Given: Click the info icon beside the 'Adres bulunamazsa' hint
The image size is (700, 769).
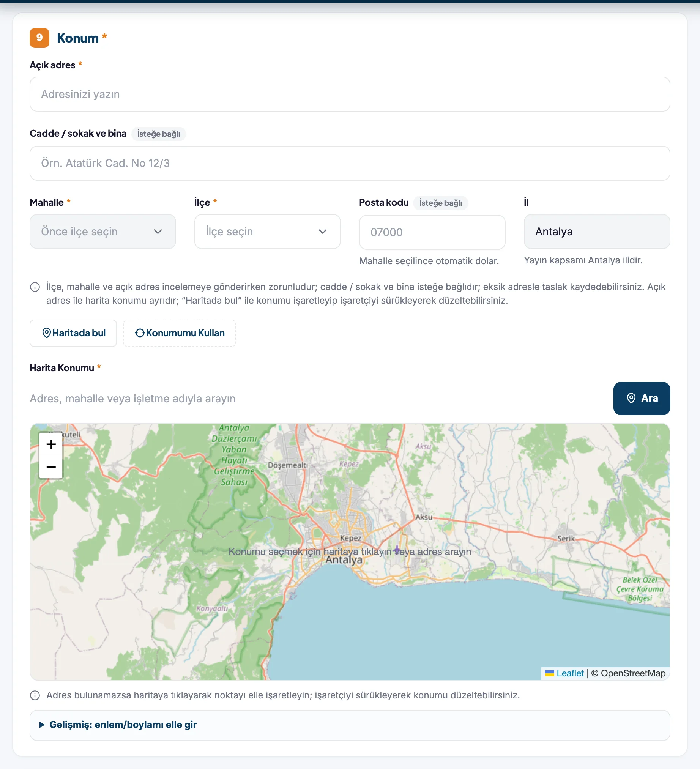Looking at the screenshot, I should pyautogui.click(x=35, y=695).
